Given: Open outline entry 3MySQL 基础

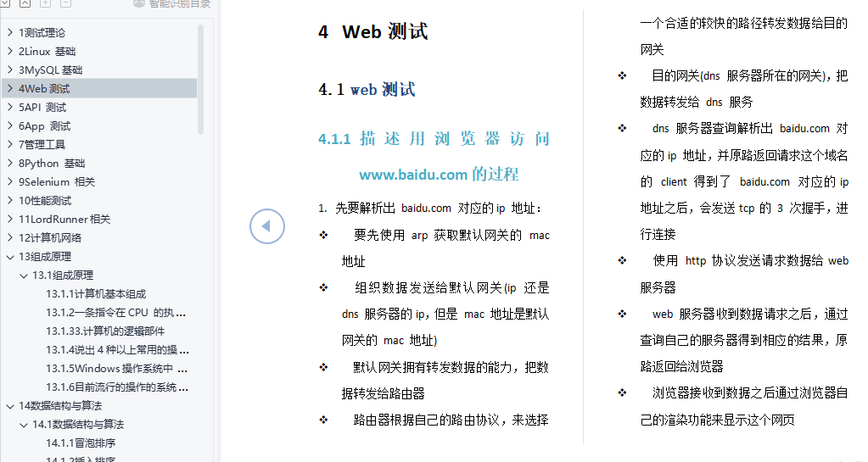Looking at the screenshot, I should 50,70.
